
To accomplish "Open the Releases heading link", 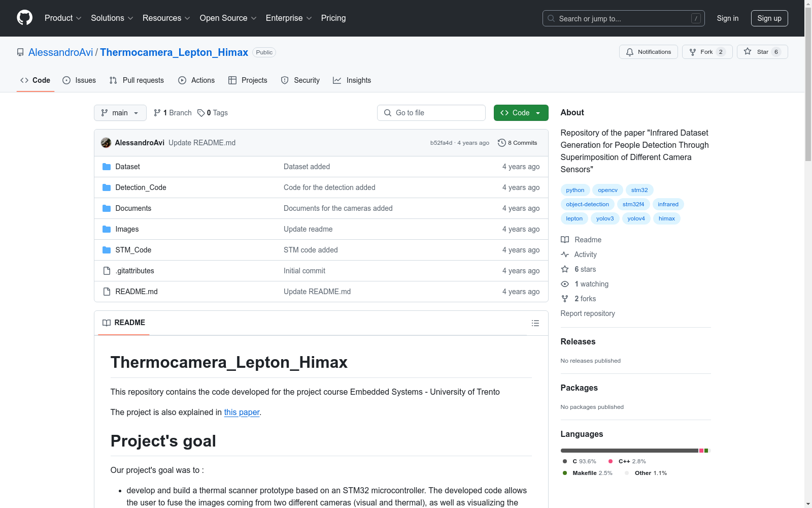I will pyautogui.click(x=578, y=341).
